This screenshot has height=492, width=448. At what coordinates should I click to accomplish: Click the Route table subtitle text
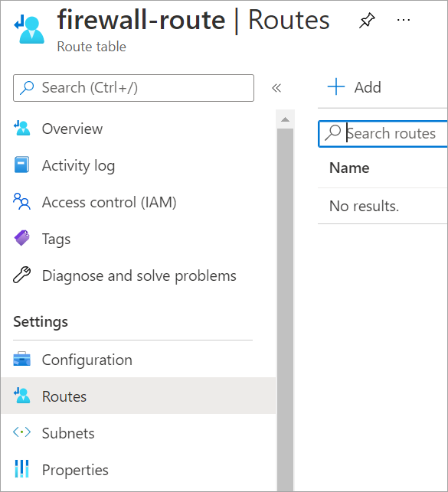tap(92, 47)
